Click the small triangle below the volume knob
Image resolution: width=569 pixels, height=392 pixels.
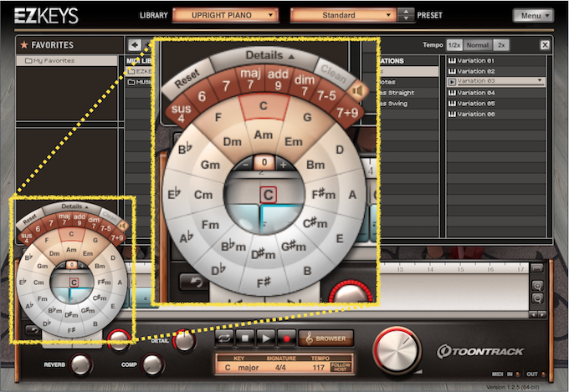coord(418,372)
